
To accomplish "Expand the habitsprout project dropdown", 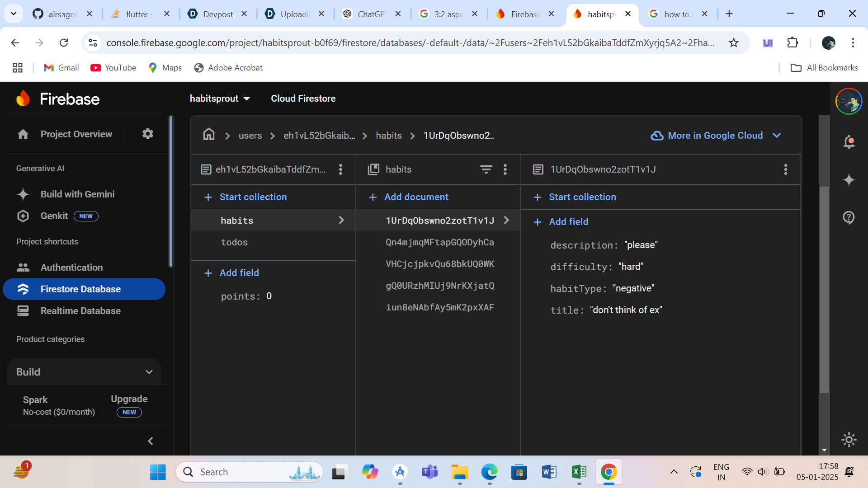I will pos(220,99).
